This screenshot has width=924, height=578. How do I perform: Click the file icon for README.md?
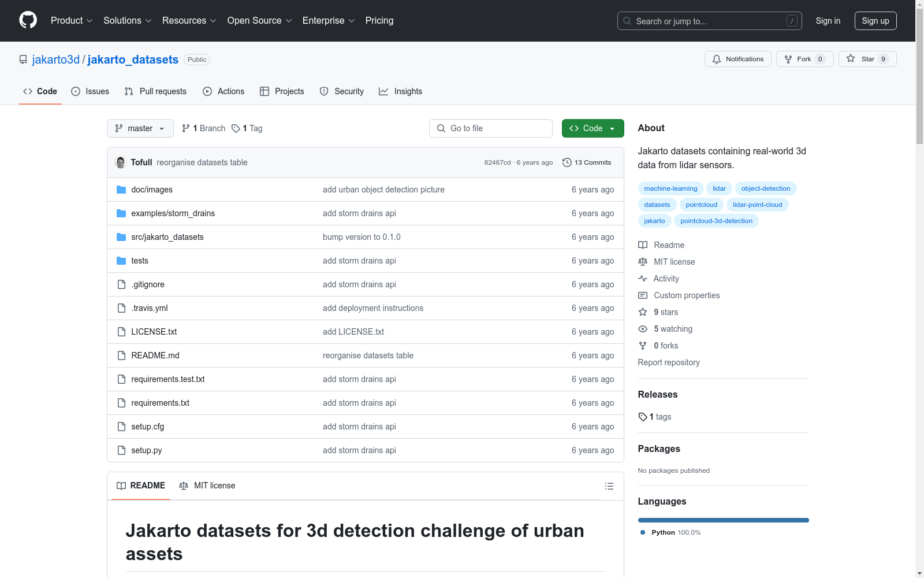[x=121, y=355]
